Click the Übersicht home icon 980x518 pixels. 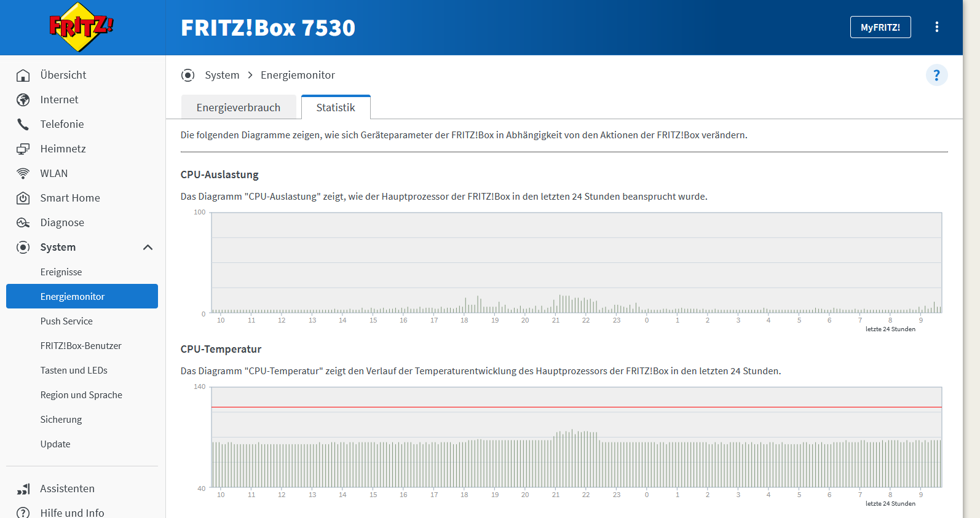pos(23,75)
